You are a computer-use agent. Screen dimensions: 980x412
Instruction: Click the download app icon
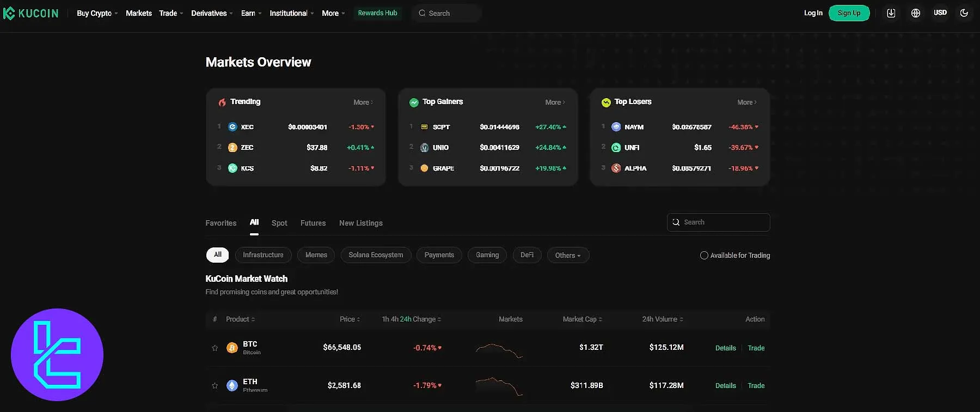click(x=891, y=13)
